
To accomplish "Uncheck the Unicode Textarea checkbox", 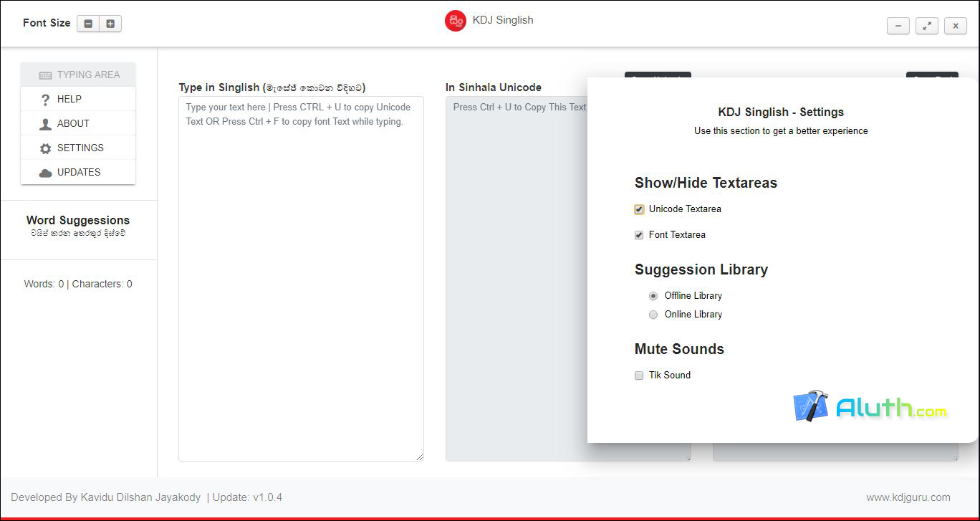I will point(639,209).
